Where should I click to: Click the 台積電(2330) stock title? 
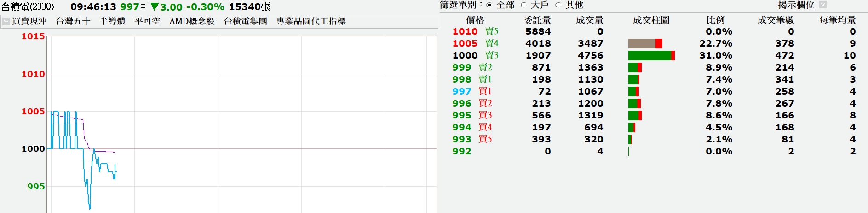coord(28,7)
